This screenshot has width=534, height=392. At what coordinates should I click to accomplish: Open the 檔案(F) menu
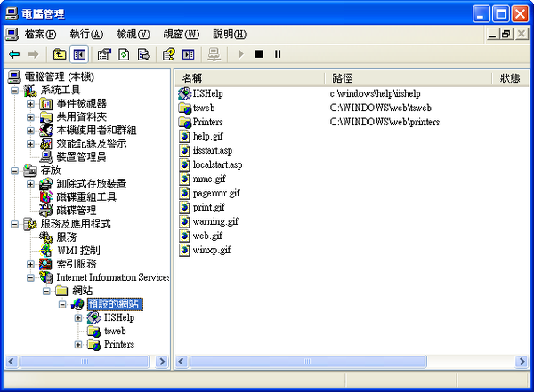40,34
